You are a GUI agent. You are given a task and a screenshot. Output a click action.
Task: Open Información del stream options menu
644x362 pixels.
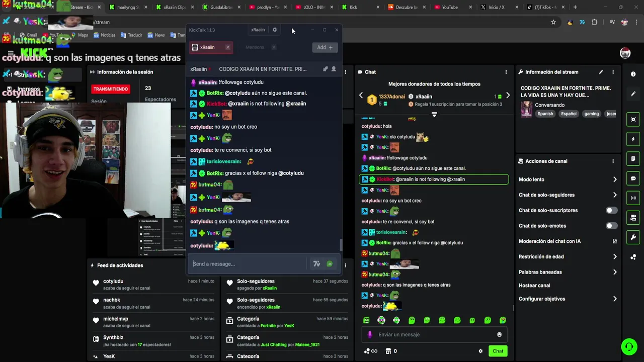click(613, 72)
